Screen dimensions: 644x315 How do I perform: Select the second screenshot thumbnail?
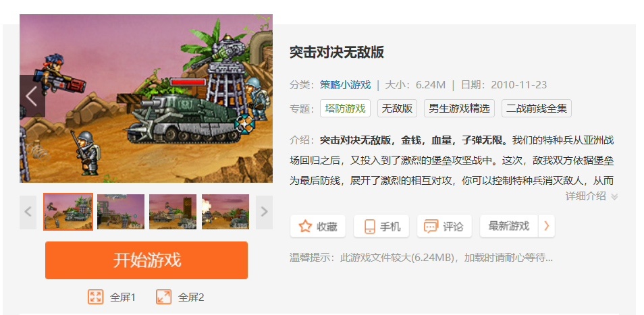click(121, 212)
